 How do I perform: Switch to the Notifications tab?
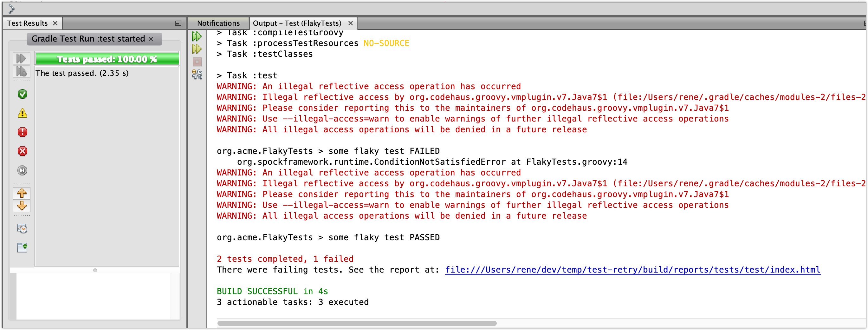(218, 23)
